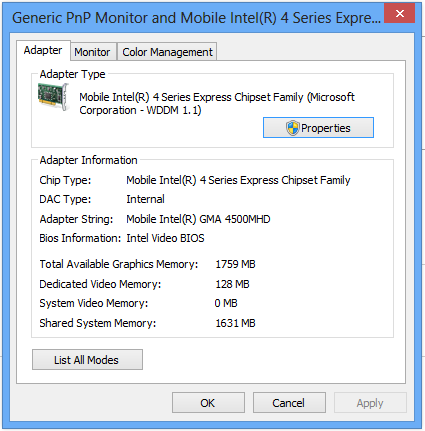Click the greyed Apply button
The image size is (425, 431).
coord(370,403)
